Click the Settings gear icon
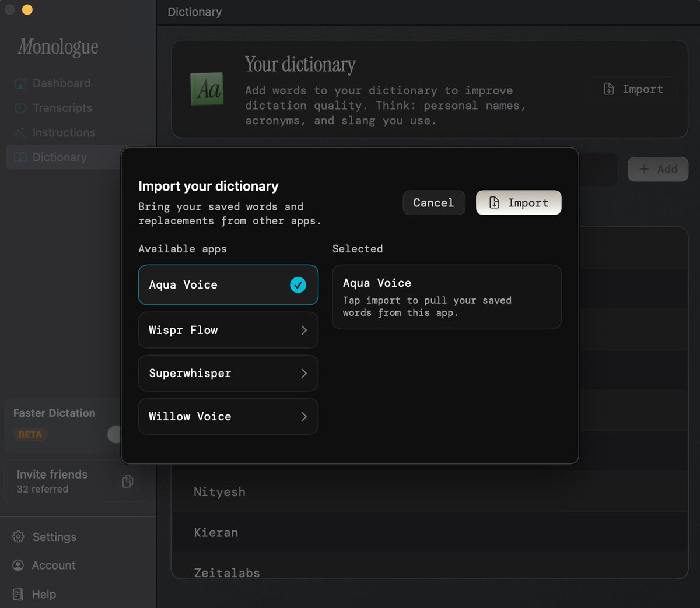The width and height of the screenshot is (700, 608). coord(19,537)
